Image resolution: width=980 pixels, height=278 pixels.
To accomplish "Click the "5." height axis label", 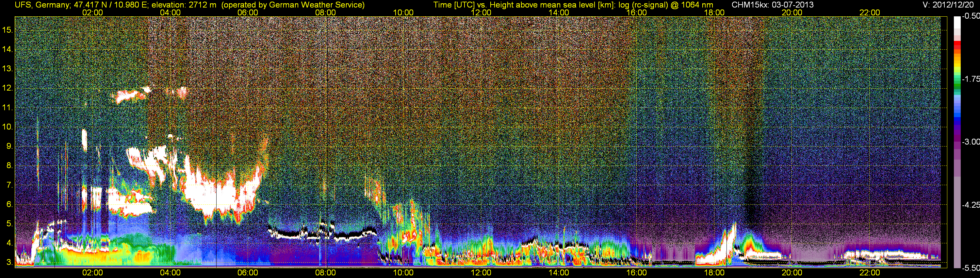I will point(9,224).
